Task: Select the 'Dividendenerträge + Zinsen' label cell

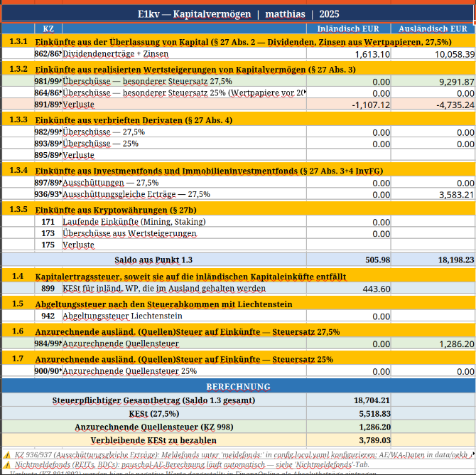Action: tap(184, 54)
